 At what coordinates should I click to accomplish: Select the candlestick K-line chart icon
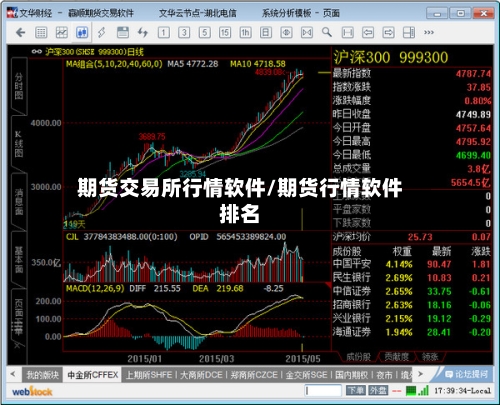point(82,33)
